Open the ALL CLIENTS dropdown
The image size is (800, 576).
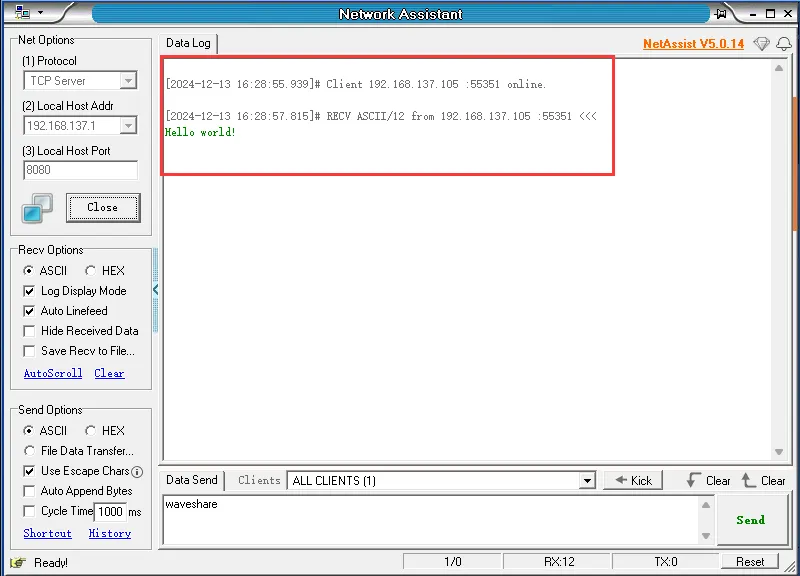click(x=587, y=481)
